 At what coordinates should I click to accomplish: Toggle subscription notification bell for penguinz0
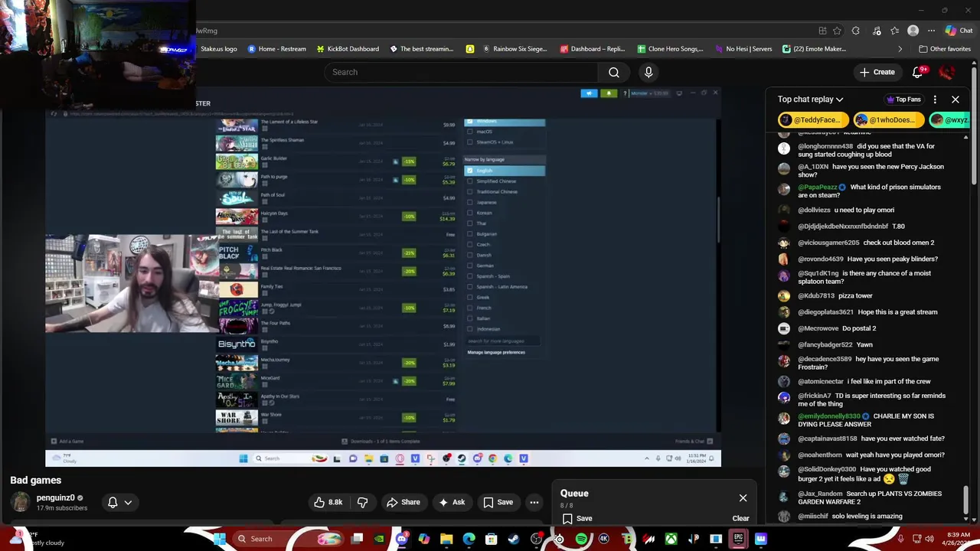[113, 502]
